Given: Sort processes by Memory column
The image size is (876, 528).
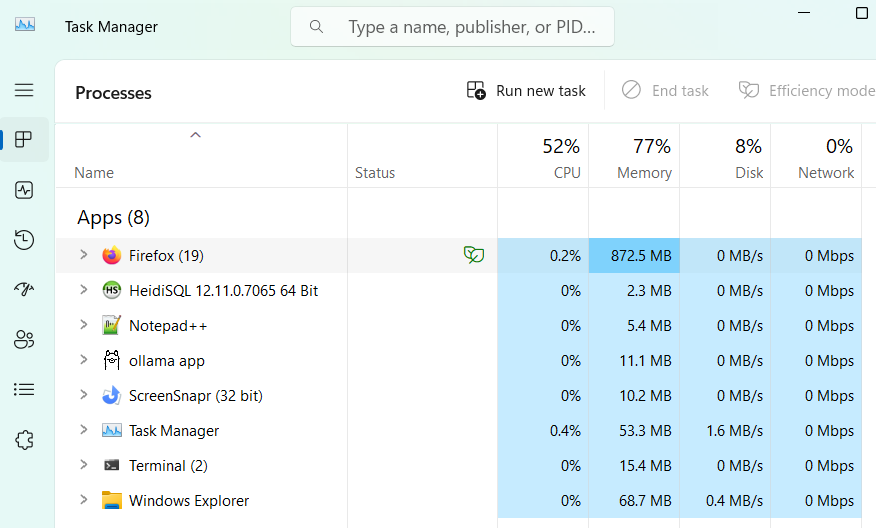Looking at the screenshot, I should coord(634,159).
